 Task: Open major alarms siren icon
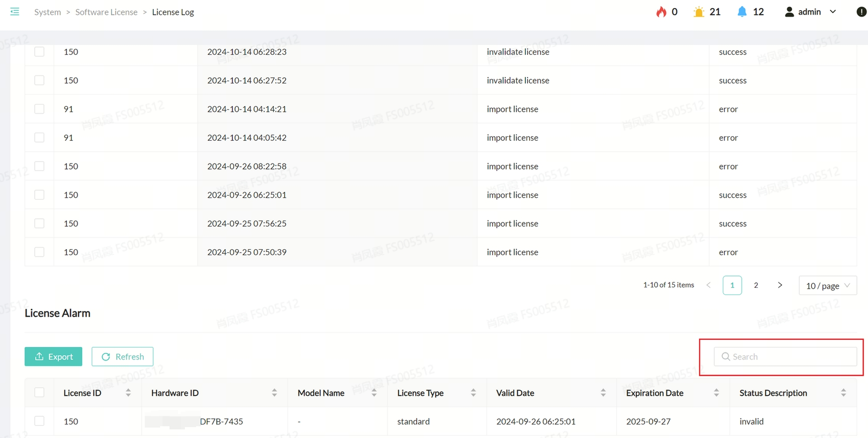point(698,12)
